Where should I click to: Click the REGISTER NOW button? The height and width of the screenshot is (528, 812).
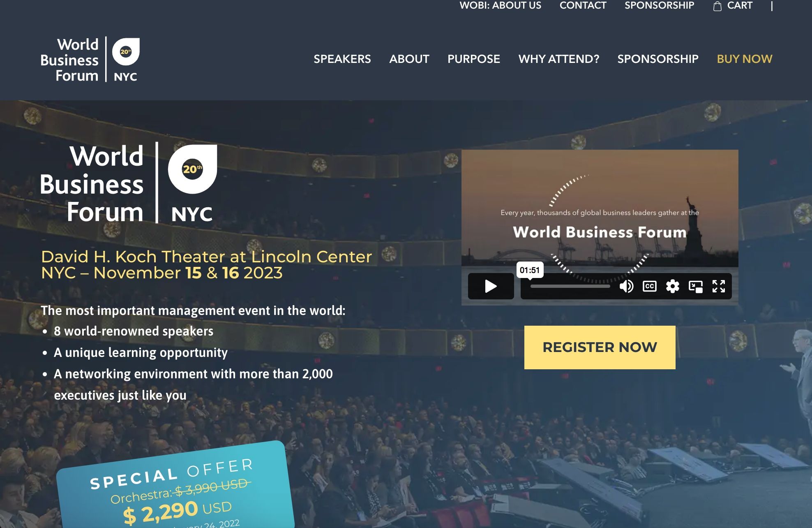click(600, 347)
